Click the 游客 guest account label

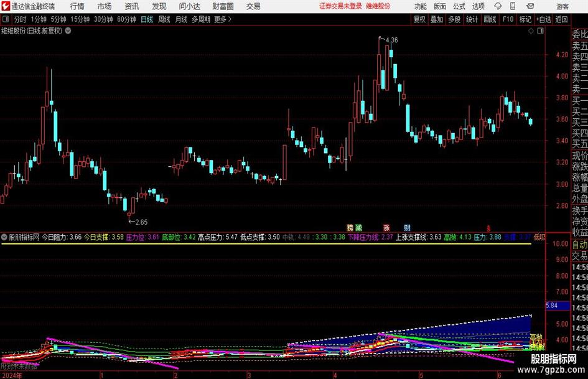[x=562, y=7]
